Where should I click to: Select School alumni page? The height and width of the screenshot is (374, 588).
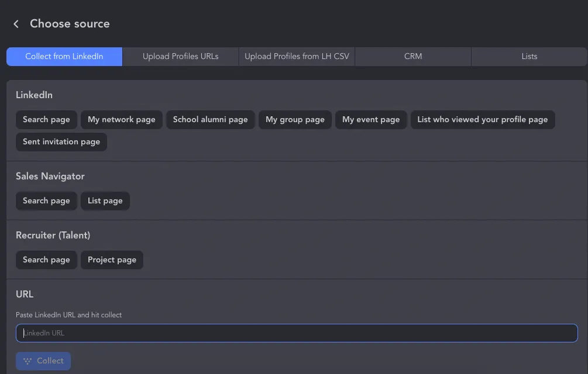pos(211,119)
